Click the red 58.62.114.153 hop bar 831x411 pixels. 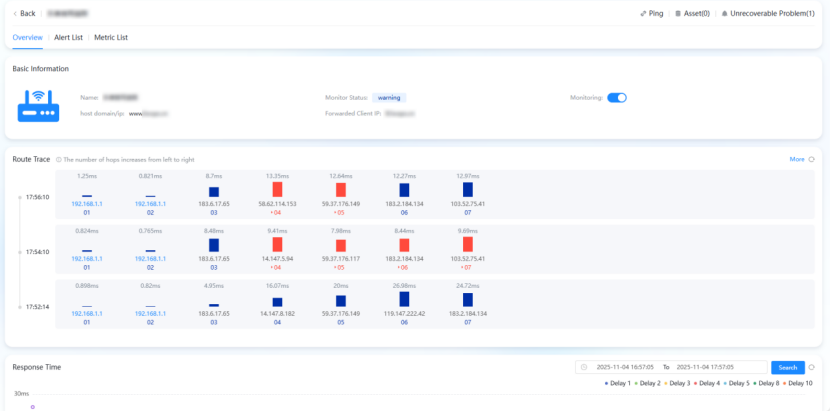pyautogui.click(x=277, y=189)
